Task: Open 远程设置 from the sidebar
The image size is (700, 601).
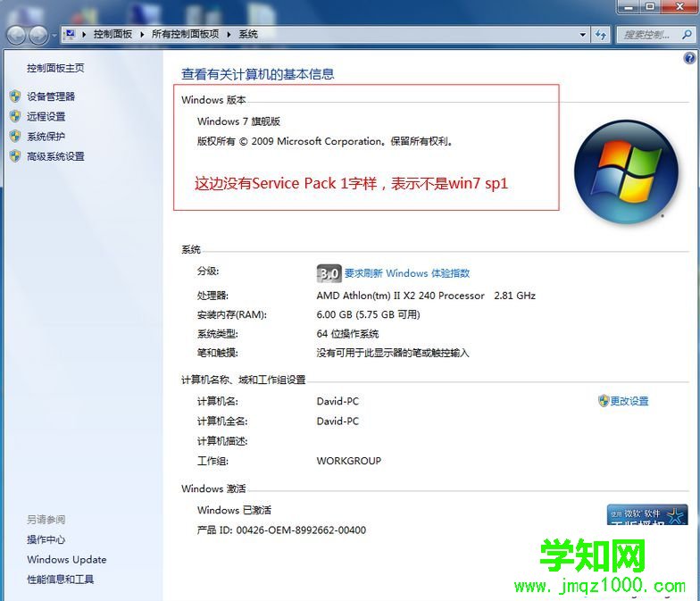Action: [46, 116]
